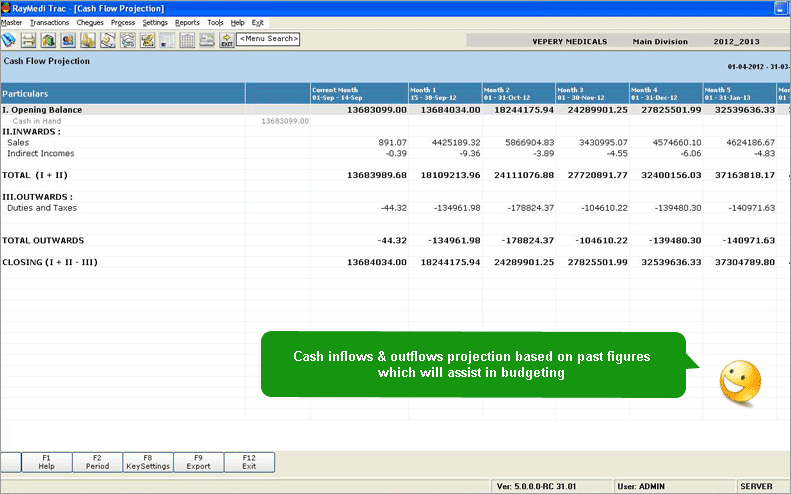Click the spreadsheet grid toolbar icon
This screenshot has height=494, width=791.
pyautogui.click(x=167, y=40)
